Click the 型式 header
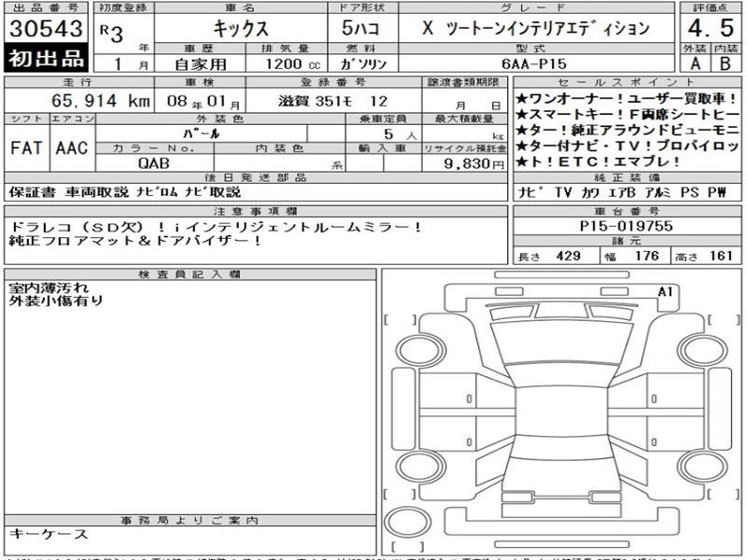 tap(536, 49)
